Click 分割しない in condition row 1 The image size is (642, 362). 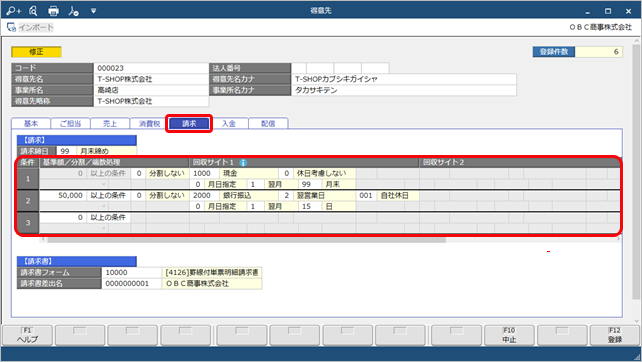point(167,173)
